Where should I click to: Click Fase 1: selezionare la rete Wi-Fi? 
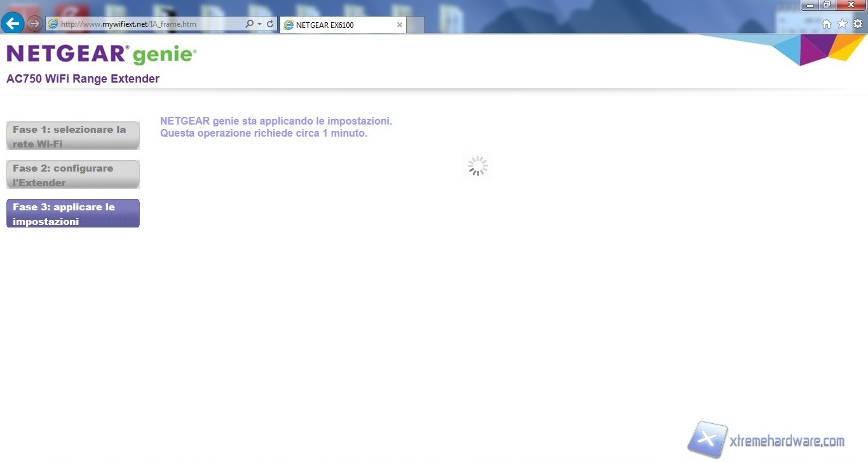tap(73, 136)
